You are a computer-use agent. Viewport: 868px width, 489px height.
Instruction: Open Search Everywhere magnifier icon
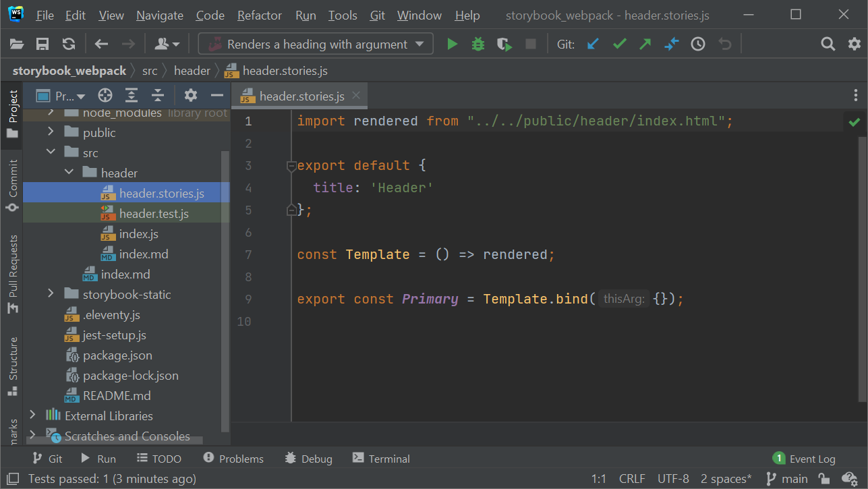click(828, 45)
